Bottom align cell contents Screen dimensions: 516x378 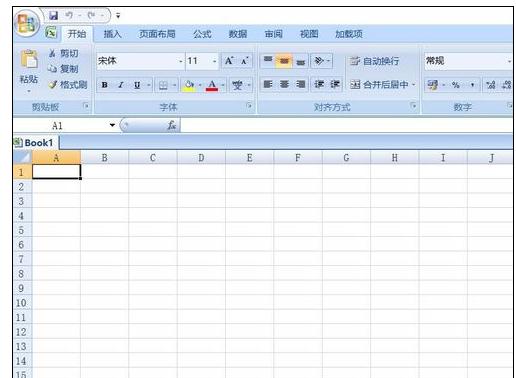coord(300,61)
